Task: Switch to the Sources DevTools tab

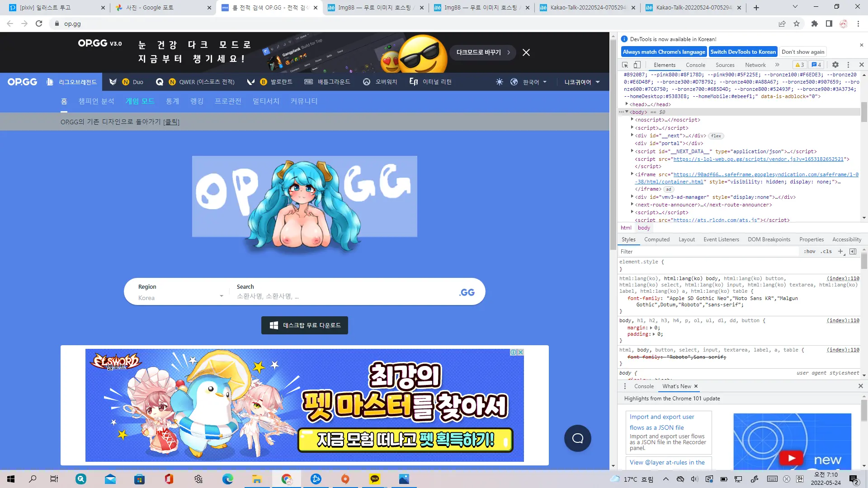Action: click(x=725, y=65)
